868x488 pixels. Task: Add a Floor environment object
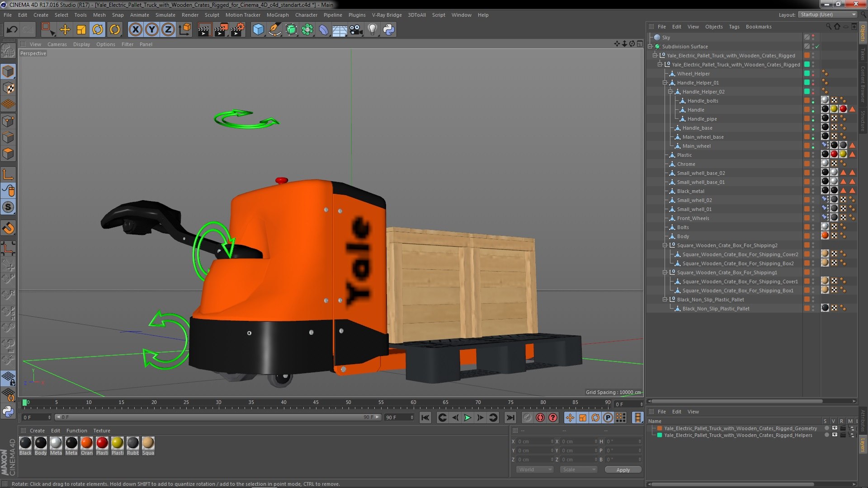[340, 30]
